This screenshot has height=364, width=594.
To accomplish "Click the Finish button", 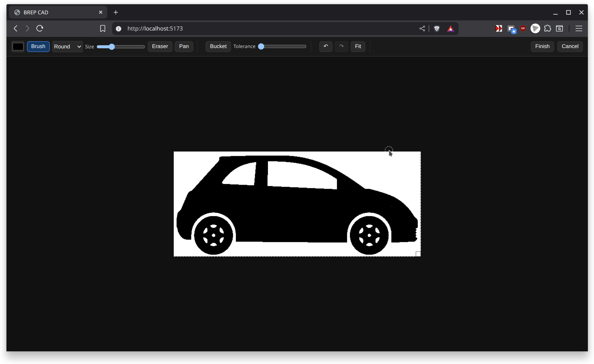I will pos(542,46).
